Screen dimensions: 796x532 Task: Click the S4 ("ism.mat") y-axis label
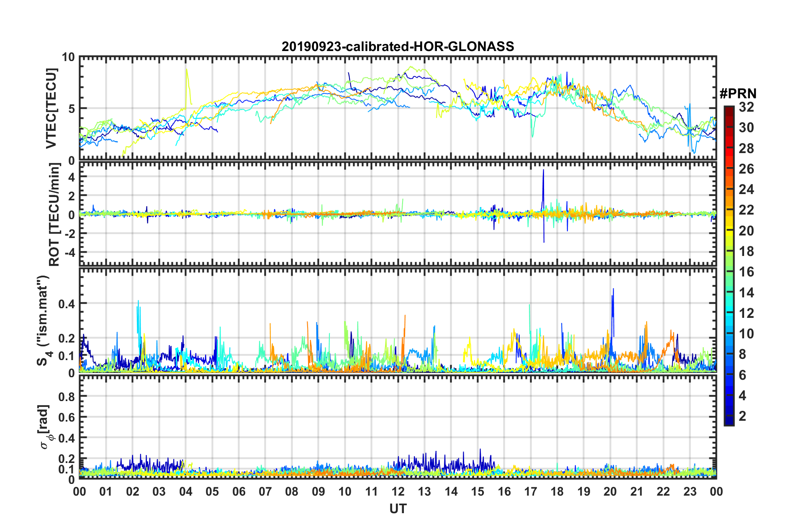coord(44,320)
